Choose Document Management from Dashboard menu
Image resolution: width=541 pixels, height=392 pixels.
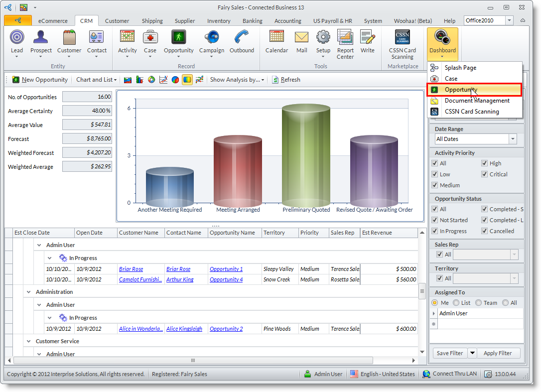pos(477,101)
